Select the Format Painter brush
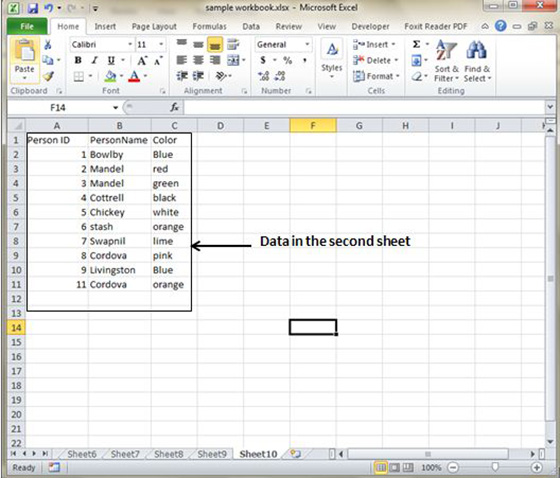 click(x=48, y=76)
